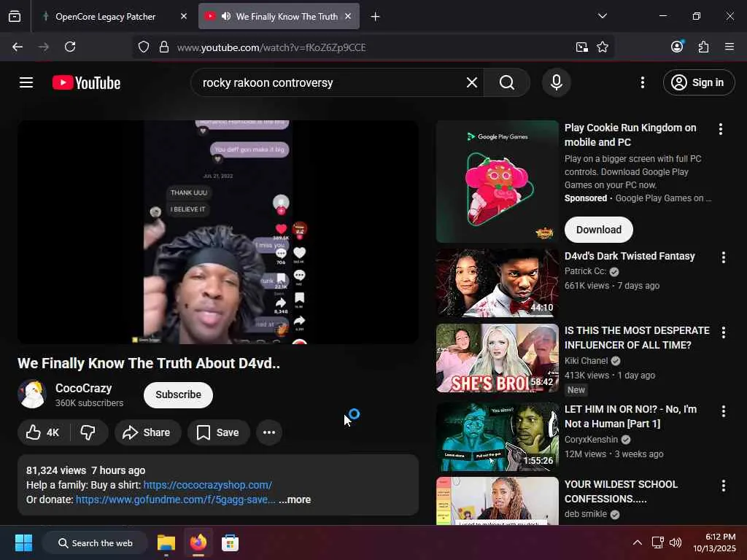Go back to previous page
Screen dimensions: 747x560
[18, 47]
